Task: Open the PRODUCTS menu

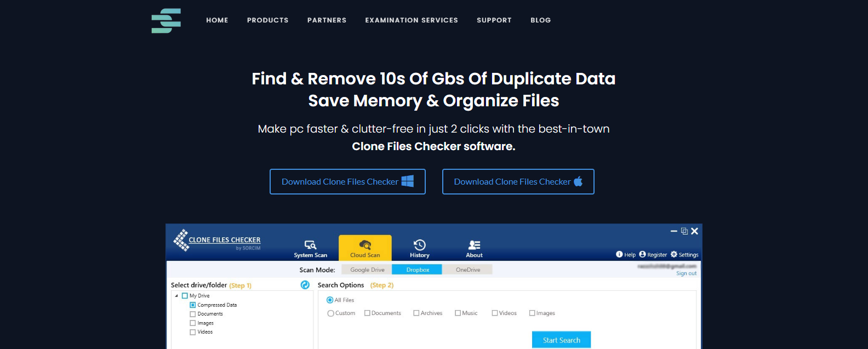Action: 267,20
